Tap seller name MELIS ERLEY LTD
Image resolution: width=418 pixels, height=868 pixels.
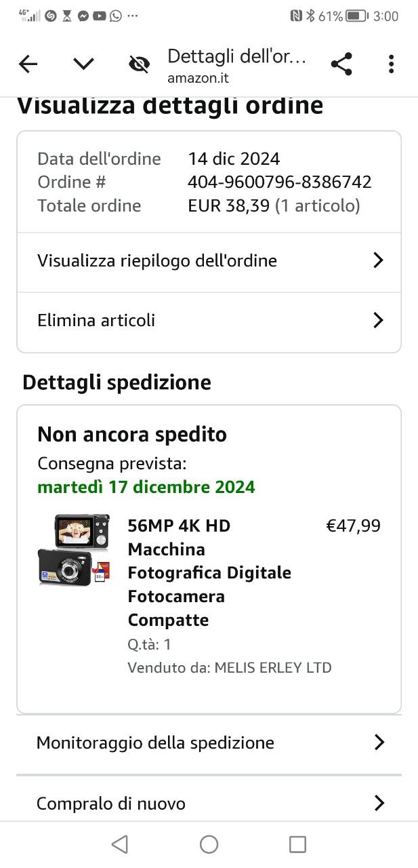pos(273,668)
